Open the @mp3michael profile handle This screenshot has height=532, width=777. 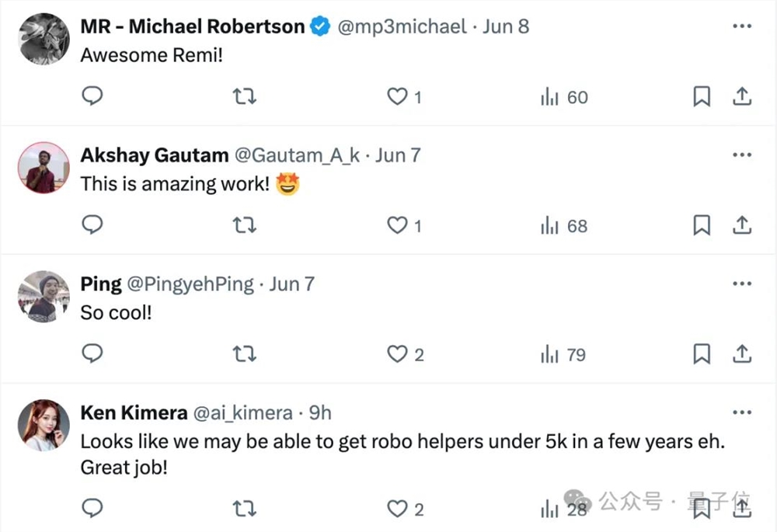pos(402,26)
